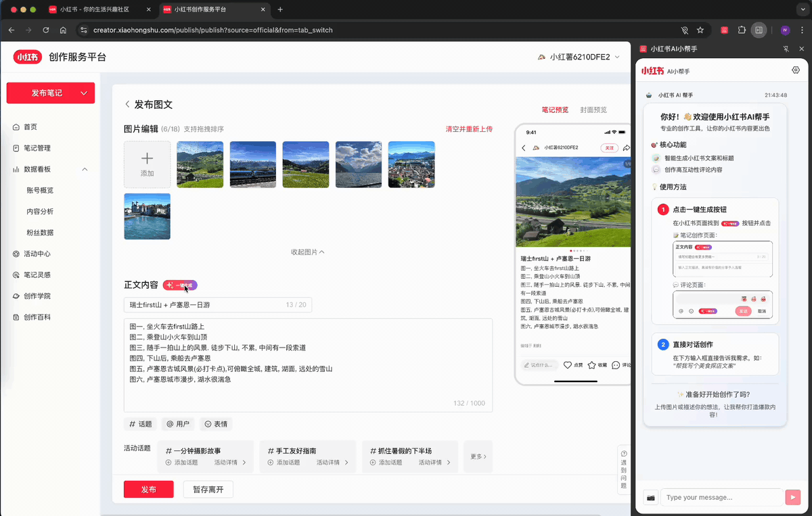The image size is (812, 516).
Task: Select the fourth image thumbnail of lake
Action: tap(359, 164)
